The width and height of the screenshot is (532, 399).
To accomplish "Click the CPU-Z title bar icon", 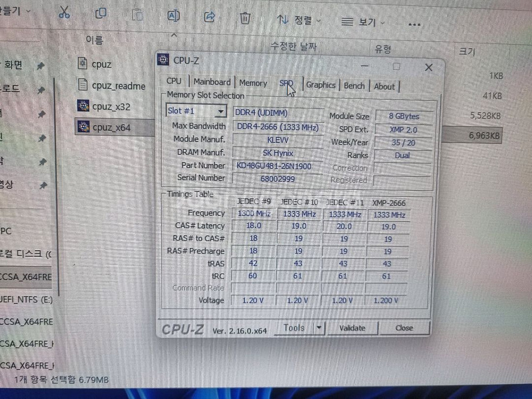I will click(164, 60).
